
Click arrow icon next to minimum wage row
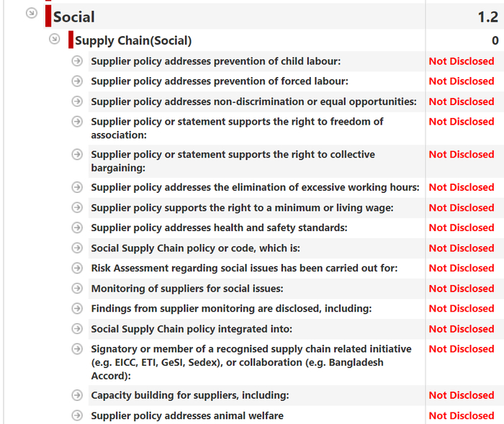pyautogui.click(x=77, y=207)
